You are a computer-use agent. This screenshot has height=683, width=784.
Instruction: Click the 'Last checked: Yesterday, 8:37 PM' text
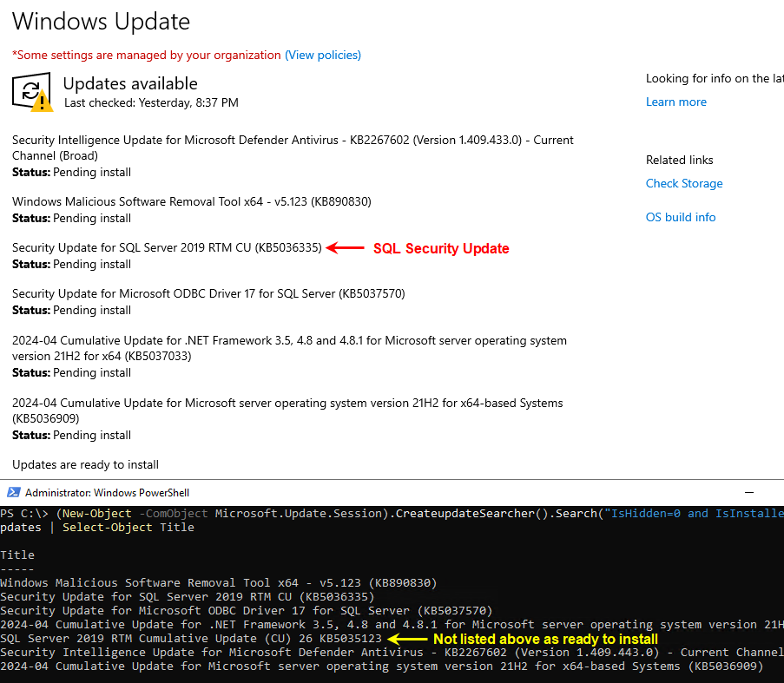151,103
